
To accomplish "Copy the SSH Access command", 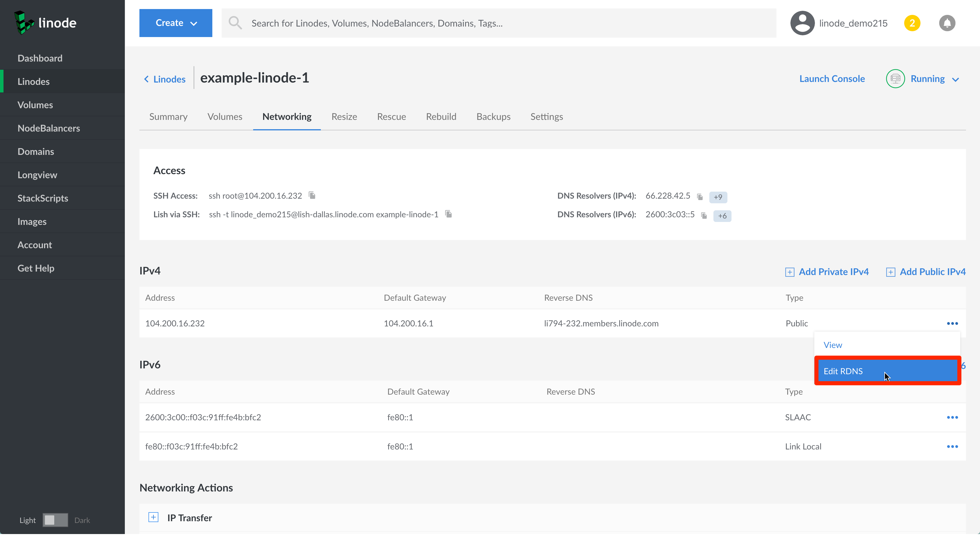I will coord(312,195).
